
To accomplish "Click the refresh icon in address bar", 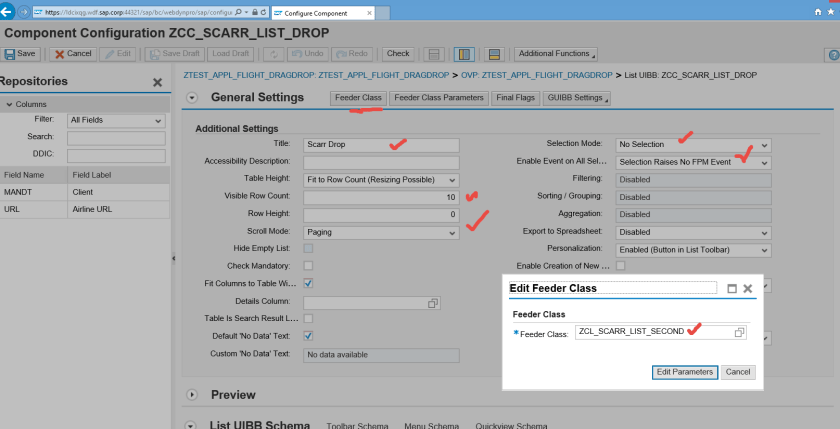I will [263, 12].
